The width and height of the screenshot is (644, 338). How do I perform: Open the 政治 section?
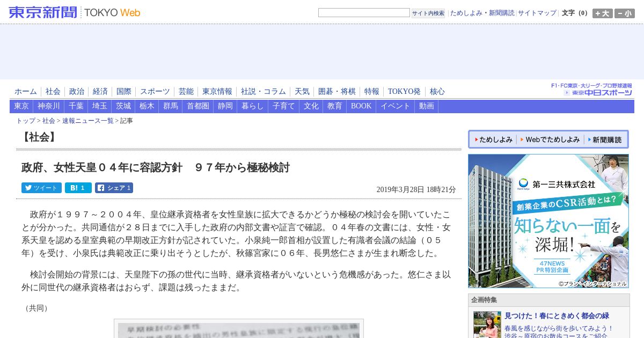coord(77,92)
